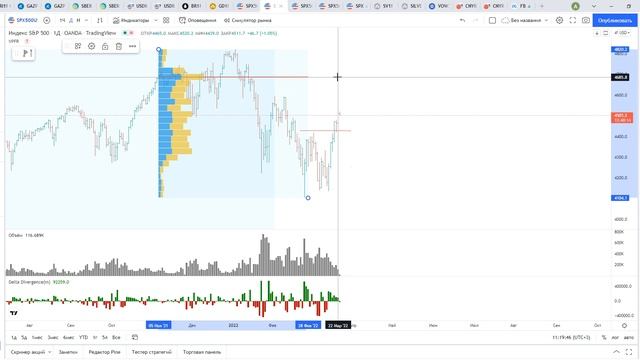Open the Скринер акций dropdown
Image resolution: width=640 pixels, height=360 pixels.
point(31,352)
